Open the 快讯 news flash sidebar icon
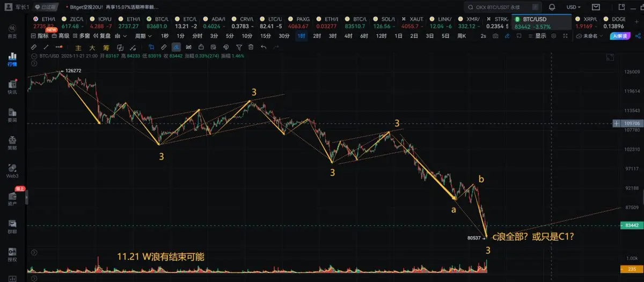 11,86
